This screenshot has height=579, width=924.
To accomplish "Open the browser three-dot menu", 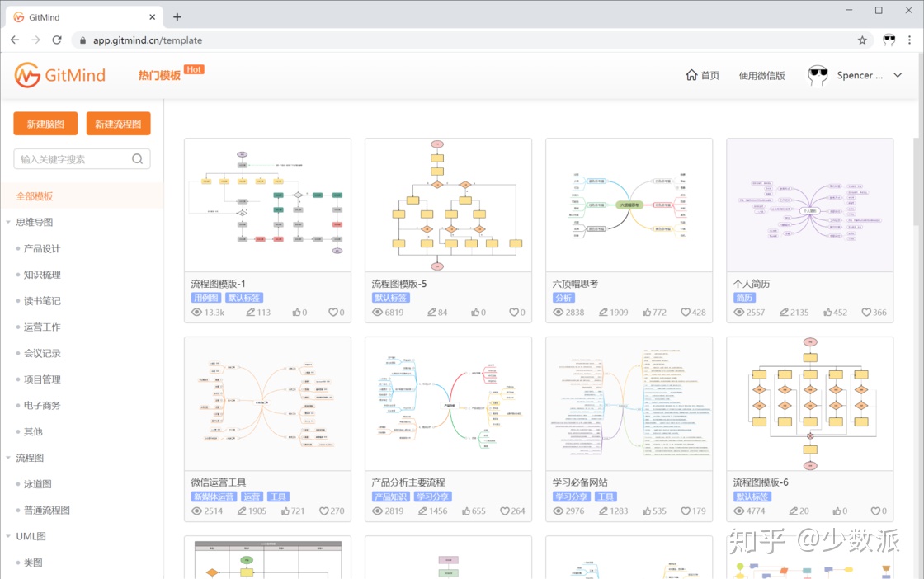I will pyautogui.click(x=909, y=40).
